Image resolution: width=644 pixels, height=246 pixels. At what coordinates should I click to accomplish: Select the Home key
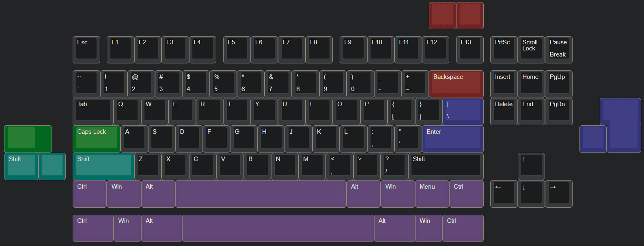531,83
